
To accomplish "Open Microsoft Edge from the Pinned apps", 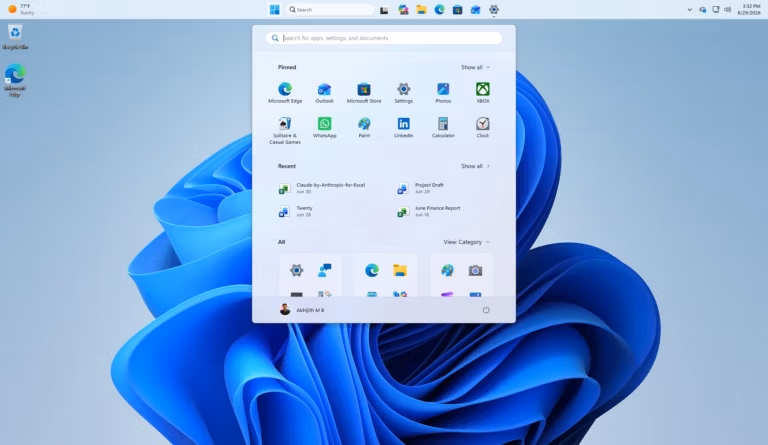I will 285,93.
